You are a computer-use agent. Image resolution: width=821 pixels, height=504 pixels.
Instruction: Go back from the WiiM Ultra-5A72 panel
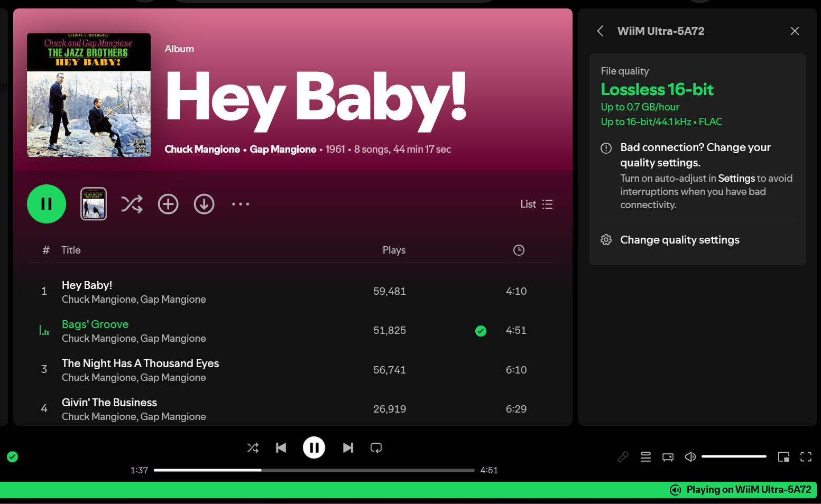click(600, 31)
